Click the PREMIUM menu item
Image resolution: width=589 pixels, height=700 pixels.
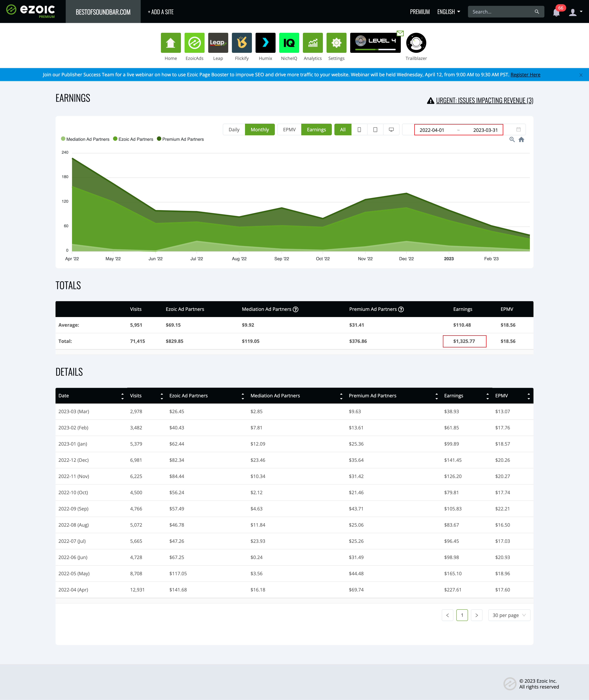pos(420,12)
